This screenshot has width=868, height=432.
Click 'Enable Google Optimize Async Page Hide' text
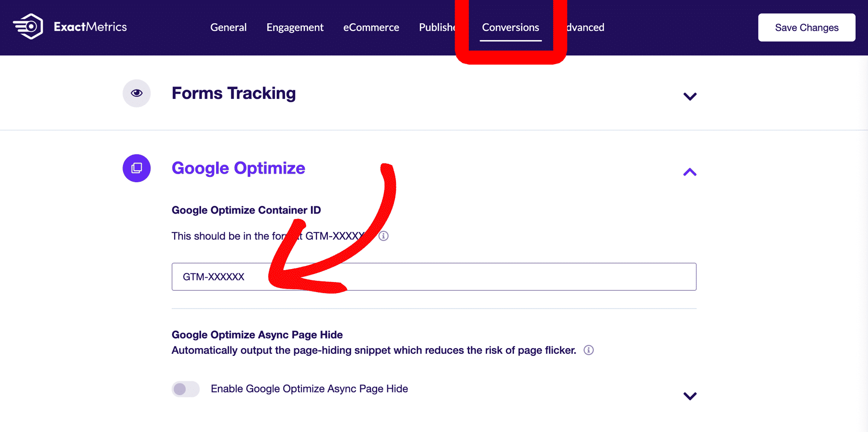pos(310,389)
